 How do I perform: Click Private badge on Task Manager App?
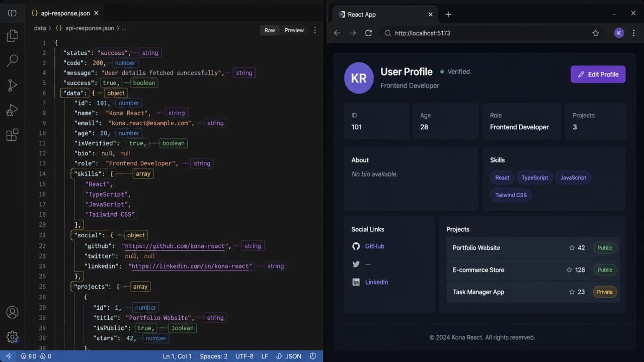[605, 292]
